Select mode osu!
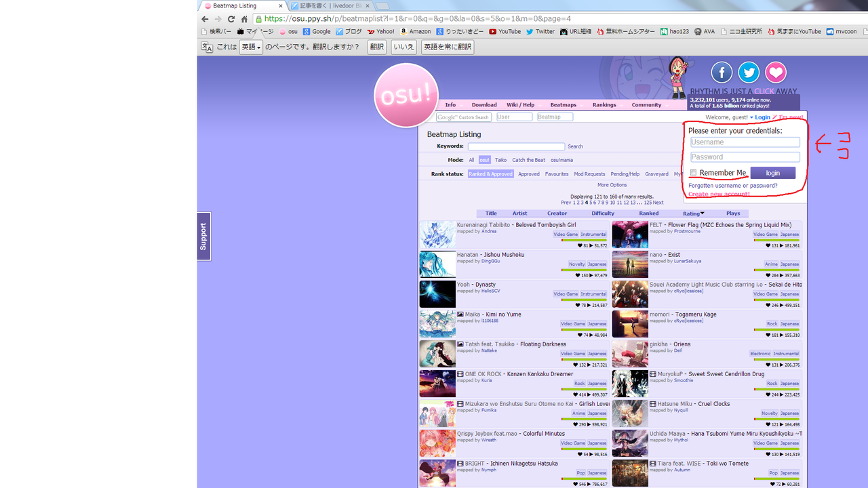 click(484, 160)
